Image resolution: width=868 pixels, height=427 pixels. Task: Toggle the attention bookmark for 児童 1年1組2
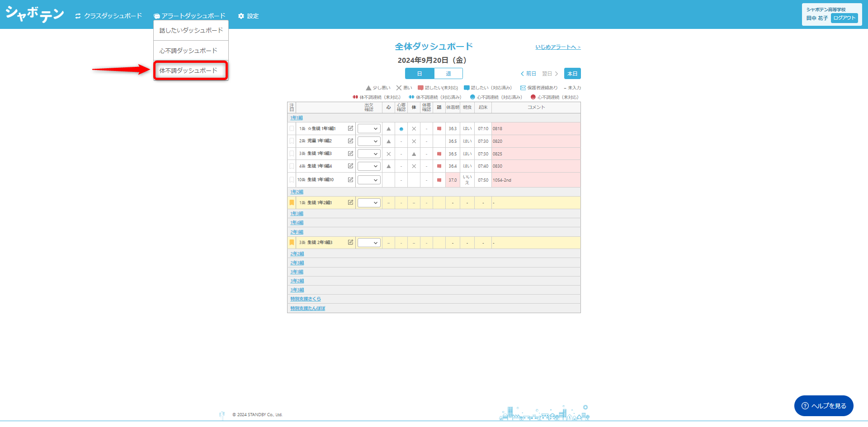coord(292,141)
